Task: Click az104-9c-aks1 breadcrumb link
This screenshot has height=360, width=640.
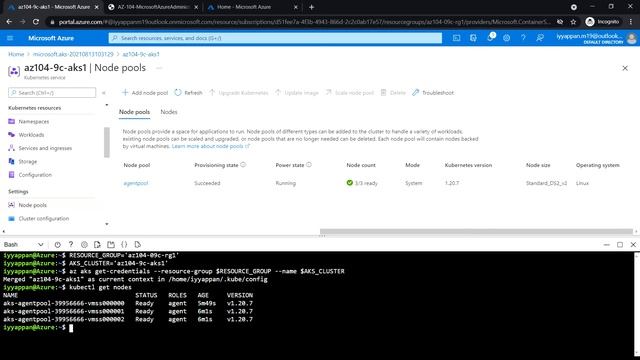Action: coord(141,54)
